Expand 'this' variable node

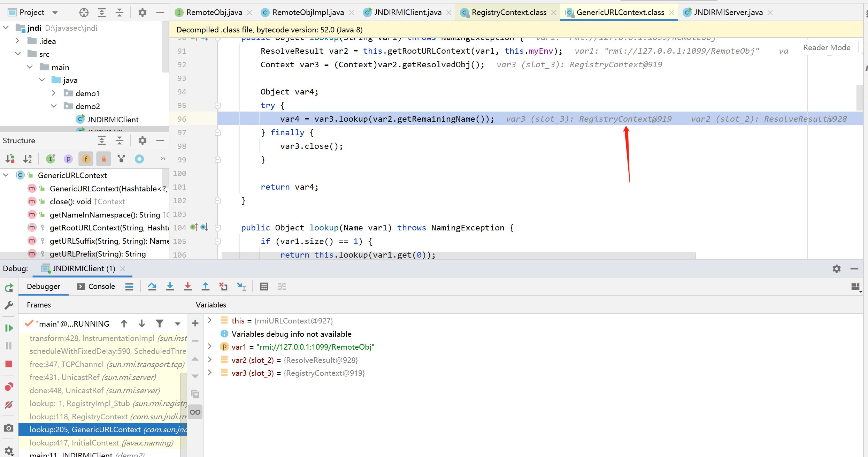[210, 320]
